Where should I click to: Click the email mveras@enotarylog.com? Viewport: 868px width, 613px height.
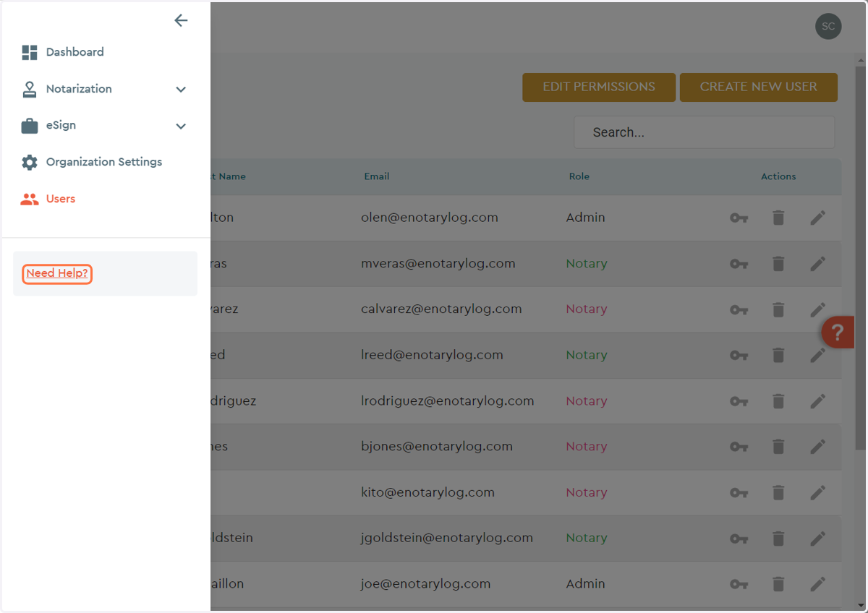click(438, 264)
